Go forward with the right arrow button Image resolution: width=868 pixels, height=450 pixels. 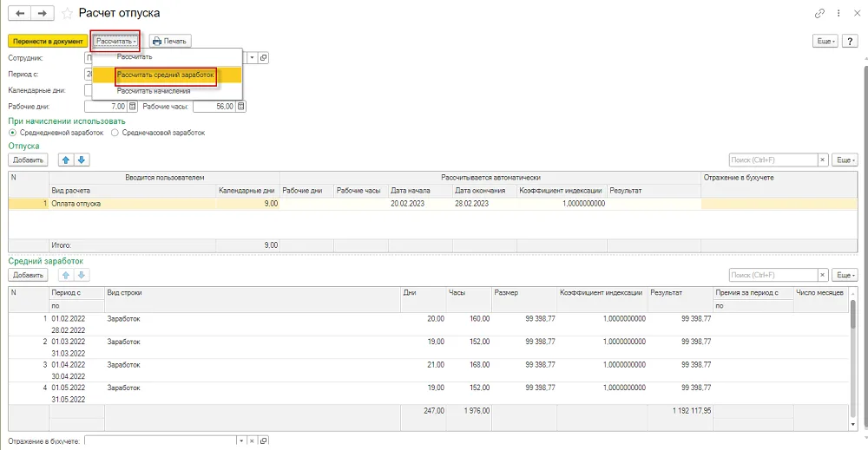coord(43,13)
